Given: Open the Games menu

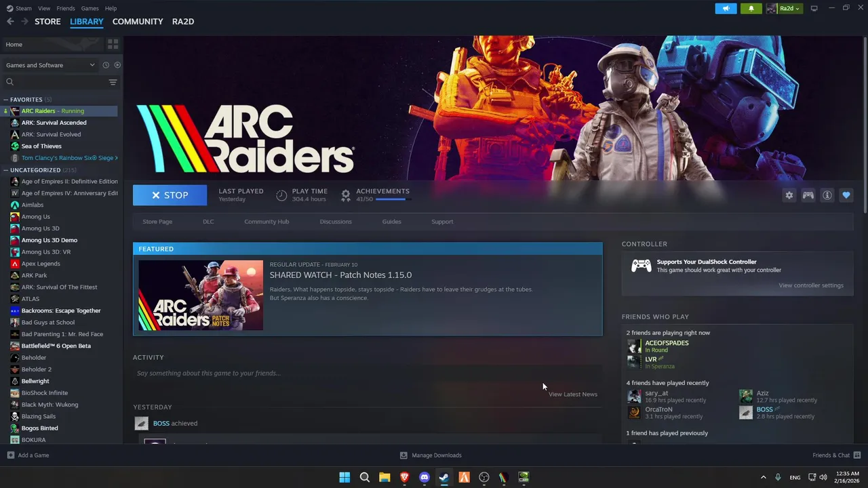Looking at the screenshot, I should pyautogui.click(x=90, y=8).
